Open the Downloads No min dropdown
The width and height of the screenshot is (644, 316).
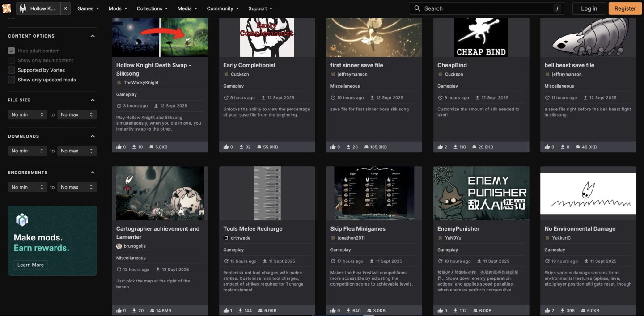click(x=27, y=151)
